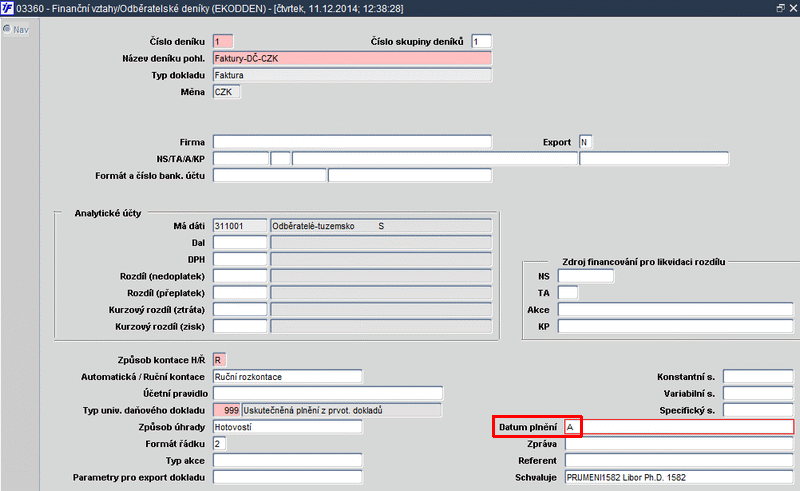Click the application logo icon in title bar
Image resolution: width=800 pixels, height=491 pixels.
pyautogui.click(x=7, y=8)
